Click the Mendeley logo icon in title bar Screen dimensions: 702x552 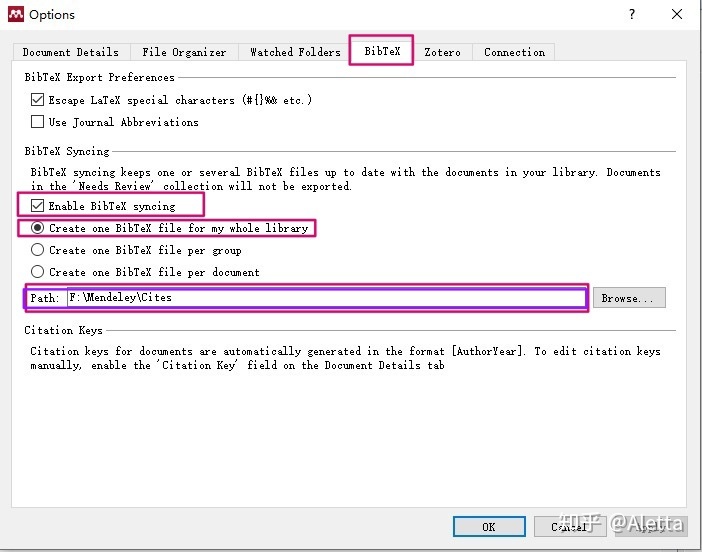point(16,14)
